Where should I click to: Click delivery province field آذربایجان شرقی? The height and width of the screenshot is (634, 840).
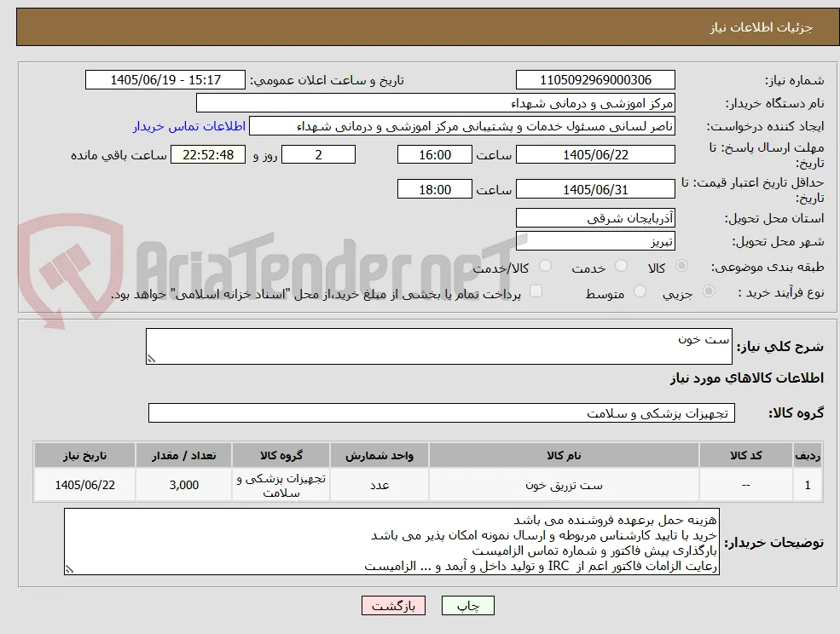pyautogui.click(x=595, y=218)
